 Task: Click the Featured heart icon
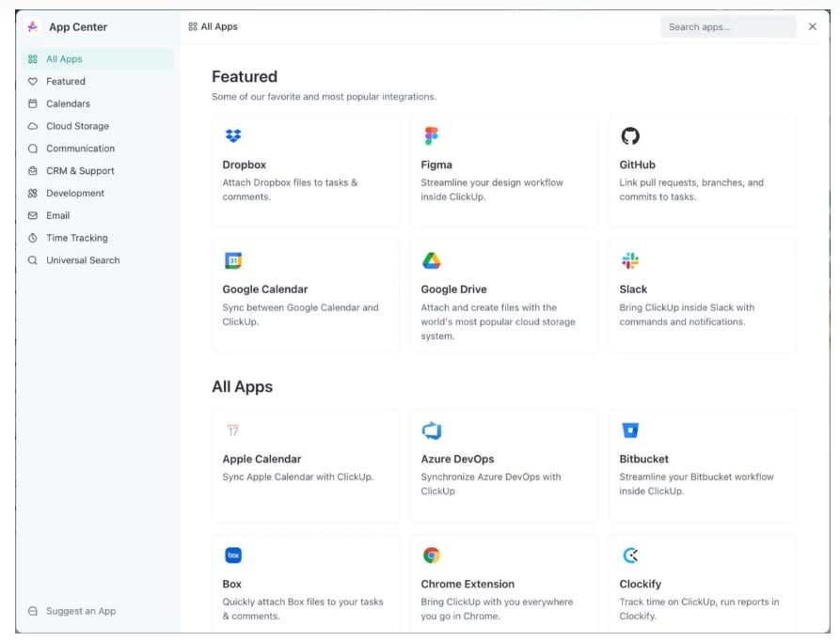coord(33,82)
